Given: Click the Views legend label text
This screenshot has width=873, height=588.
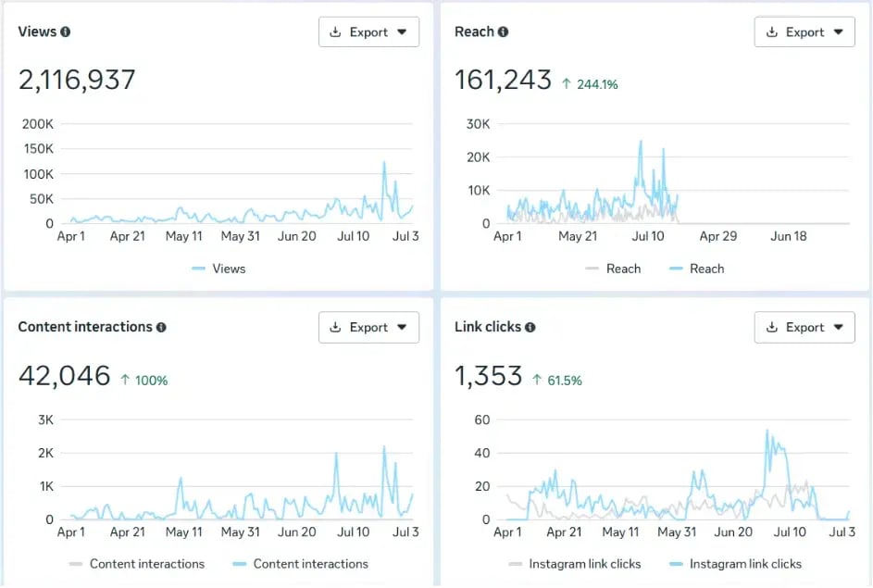Looking at the screenshot, I should point(229,269).
